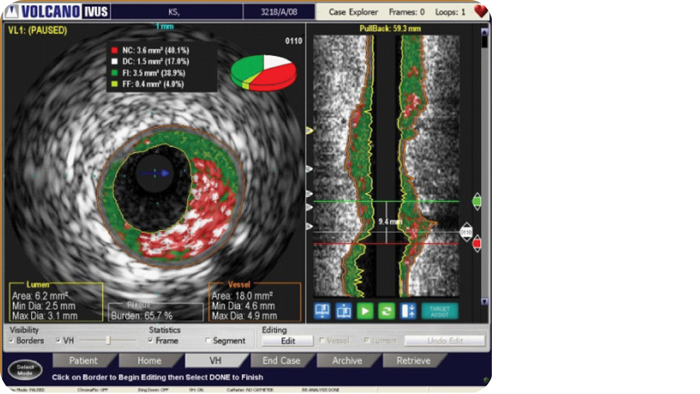Enable the Segment statistics checkbox
This screenshot has height=394, width=700.
point(208,340)
